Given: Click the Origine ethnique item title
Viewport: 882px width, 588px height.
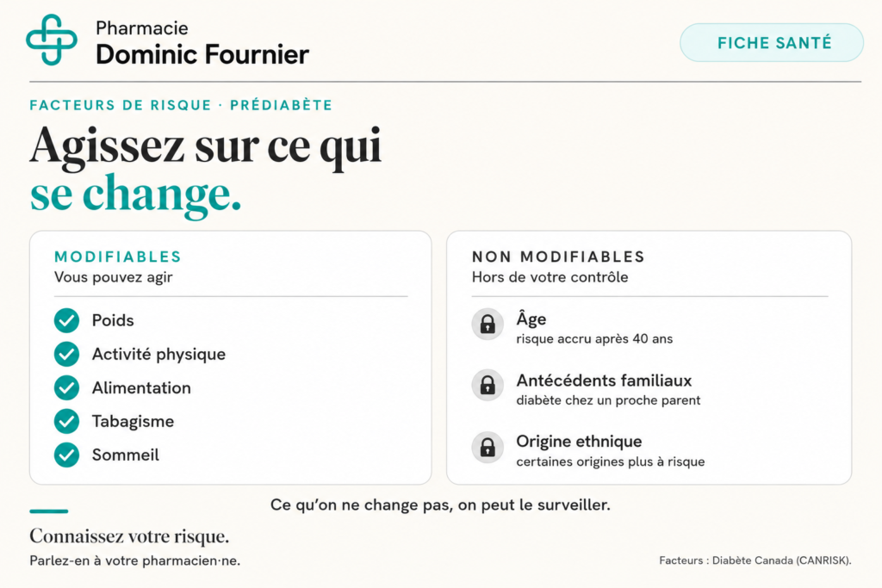Looking at the screenshot, I should [x=579, y=442].
